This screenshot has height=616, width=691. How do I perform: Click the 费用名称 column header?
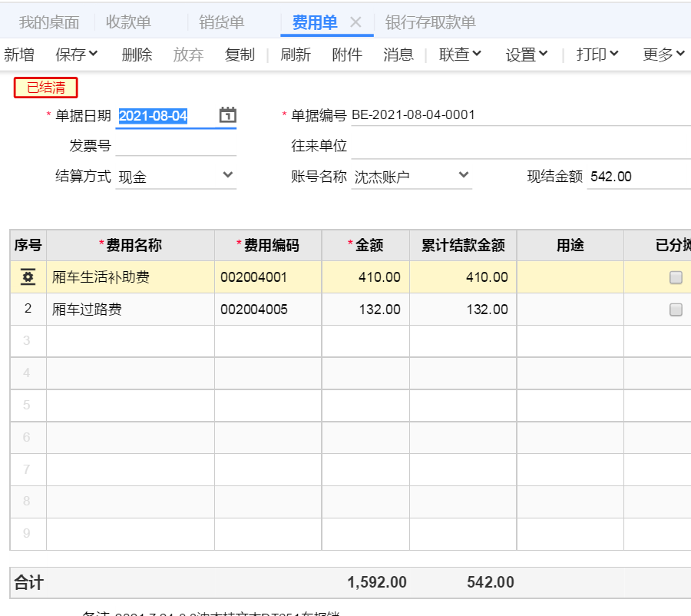131,245
